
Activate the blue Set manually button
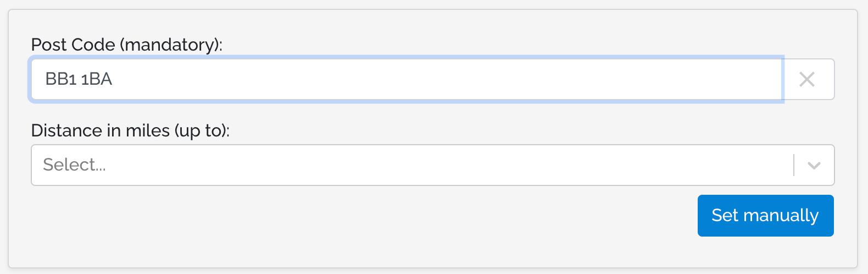(765, 215)
